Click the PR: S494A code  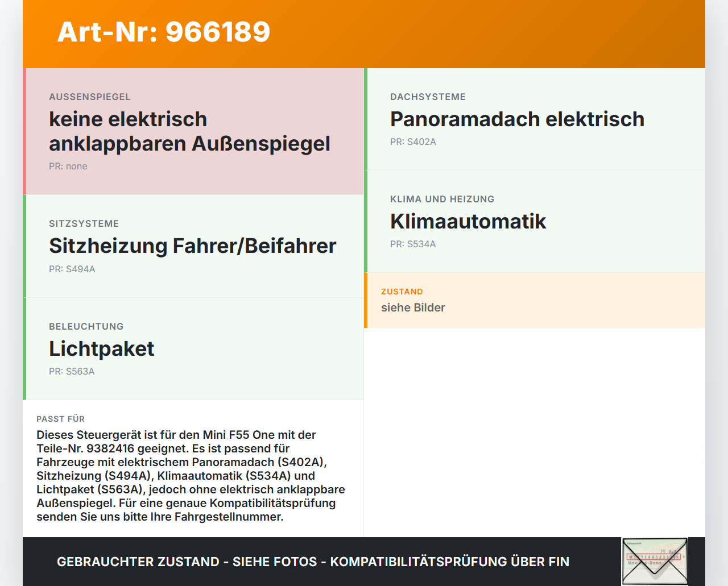pos(72,269)
